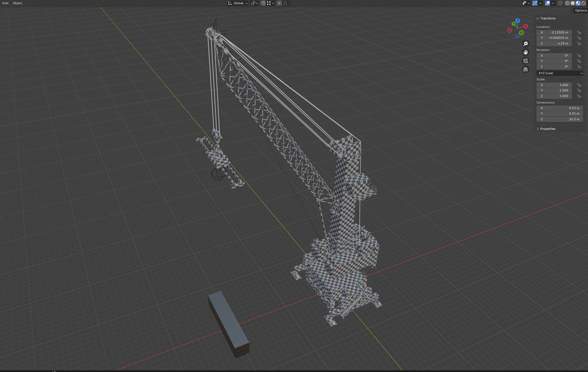This screenshot has height=372, width=588.
Task: Click the blue Z axis gizmo circle
Action: click(x=517, y=21)
